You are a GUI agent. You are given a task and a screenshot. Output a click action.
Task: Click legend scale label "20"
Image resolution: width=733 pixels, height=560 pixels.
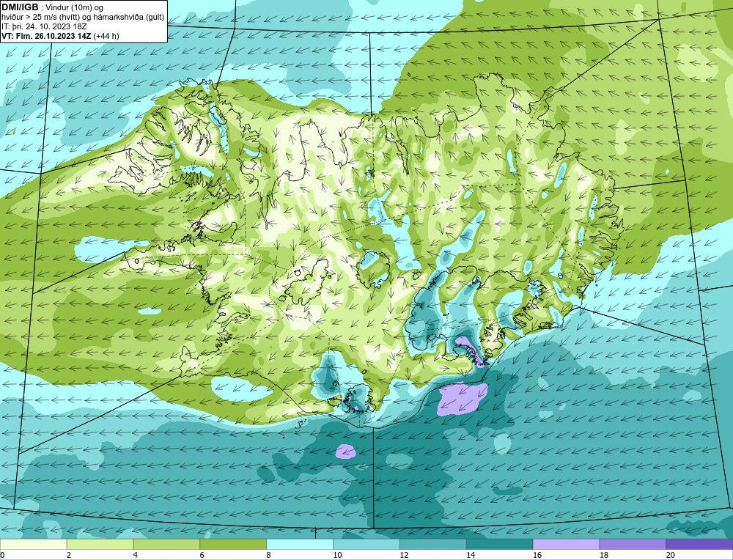point(670,555)
